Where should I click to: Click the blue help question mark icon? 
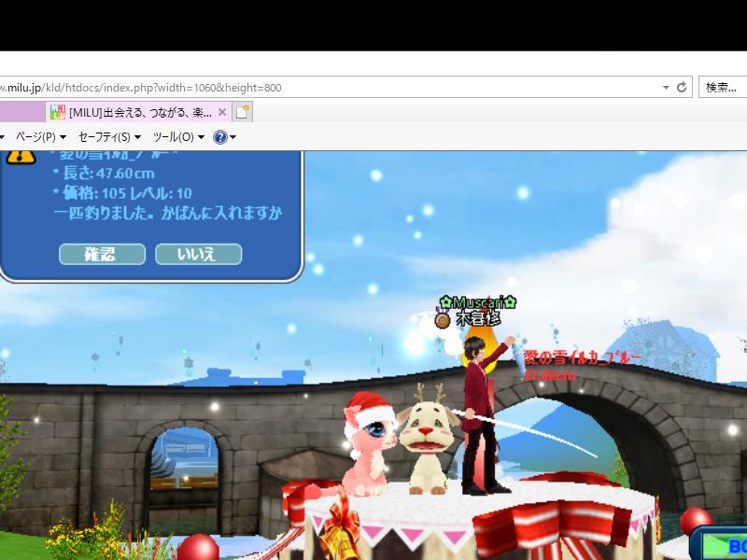[x=220, y=137]
